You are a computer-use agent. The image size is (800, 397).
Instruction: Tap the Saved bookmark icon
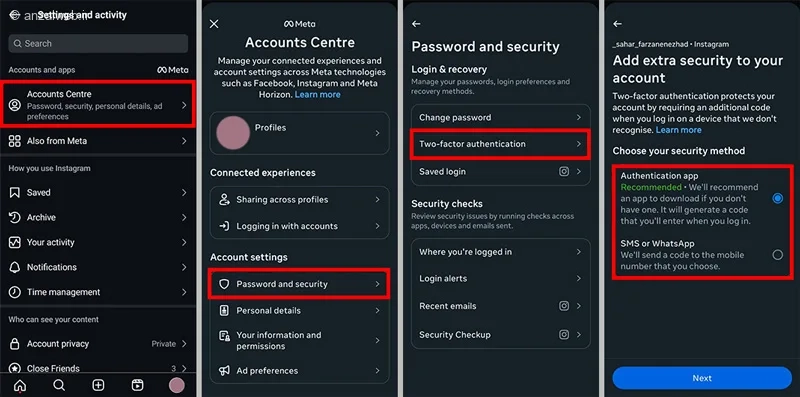pyautogui.click(x=15, y=192)
